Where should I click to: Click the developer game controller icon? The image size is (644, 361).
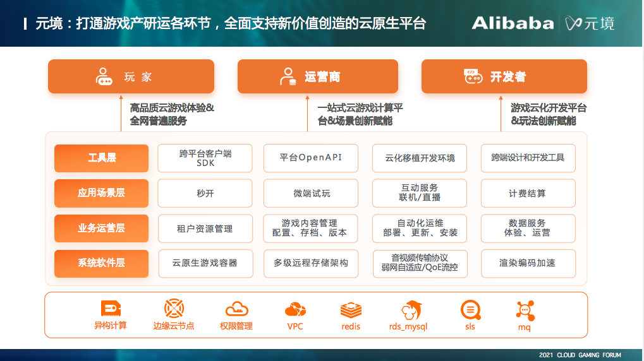point(473,76)
